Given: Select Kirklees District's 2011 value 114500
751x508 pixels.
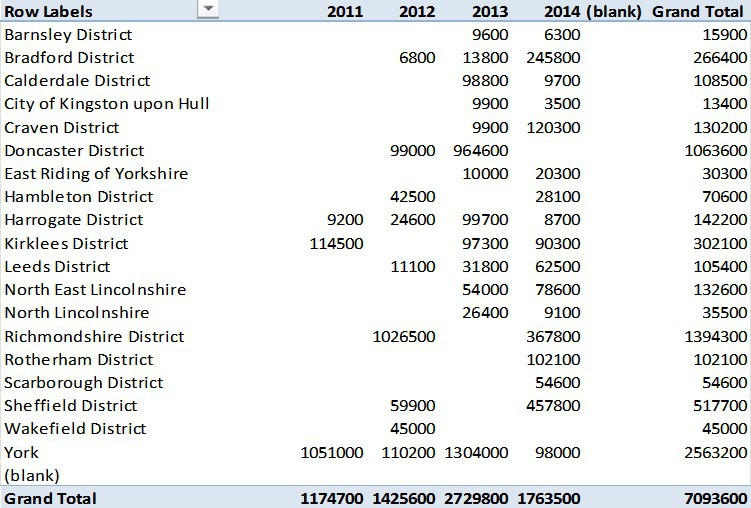Looking at the screenshot, I should 337,243.
